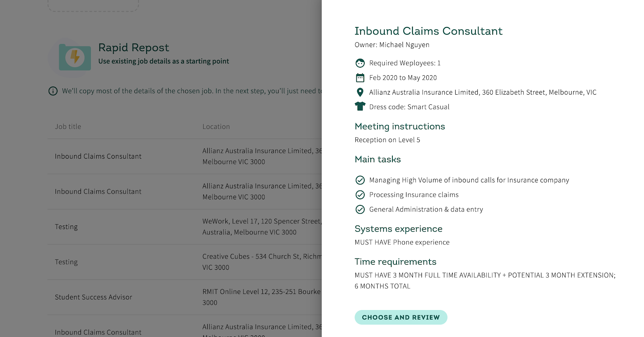Viewport: 644px width, 337px height.
Task: Click Use existing job details subtitle
Action: pyautogui.click(x=163, y=61)
